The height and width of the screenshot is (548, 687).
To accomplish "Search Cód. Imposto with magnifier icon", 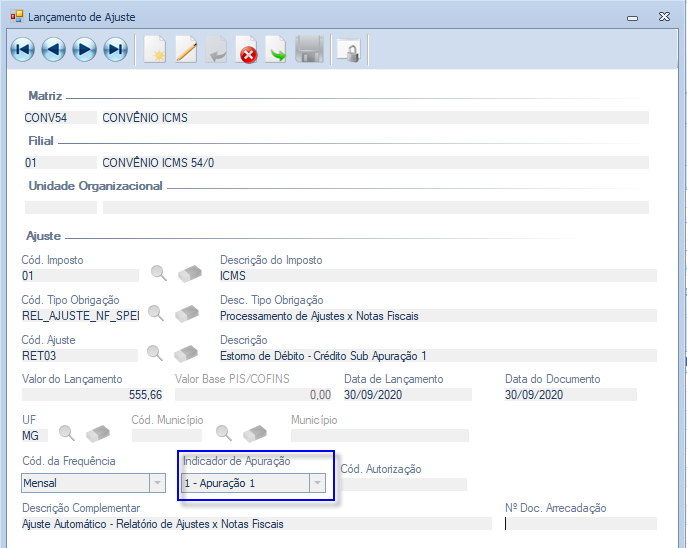I will point(159,273).
